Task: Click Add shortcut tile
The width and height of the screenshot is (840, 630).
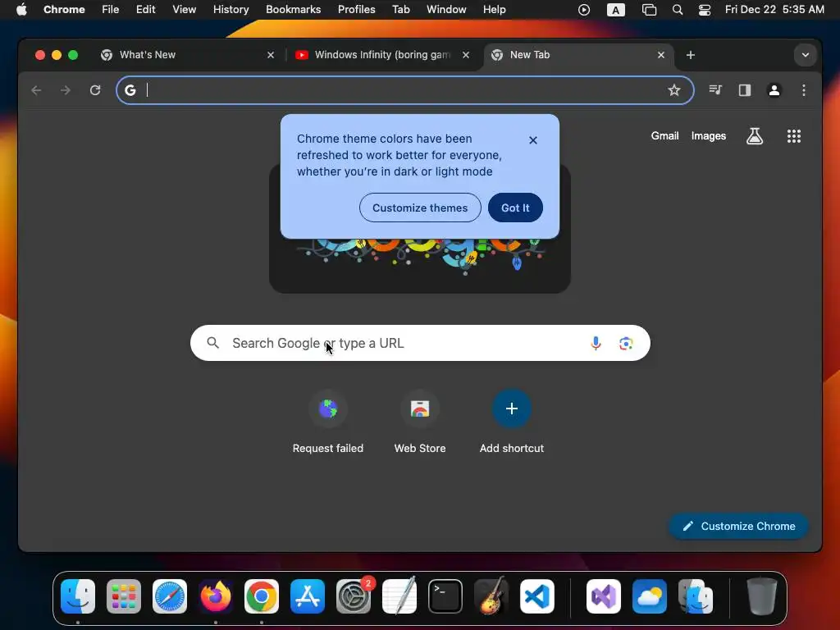Action: pyautogui.click(x=512, y=422)
